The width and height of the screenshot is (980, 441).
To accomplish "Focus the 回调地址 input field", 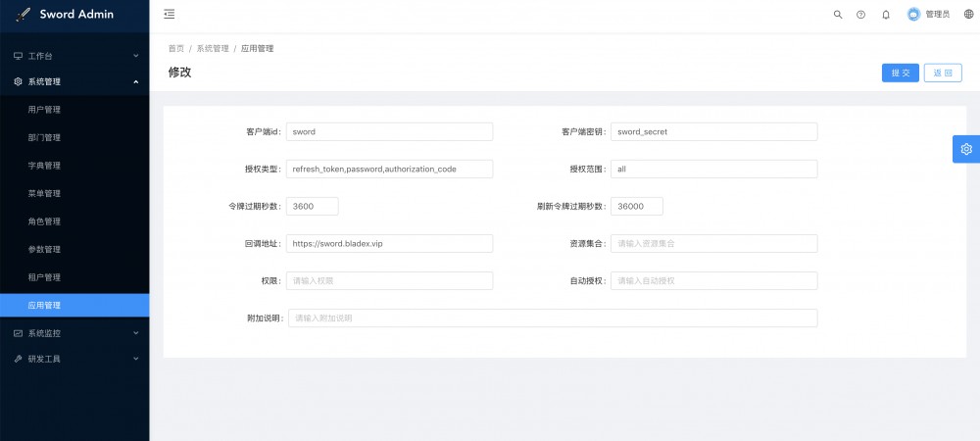I will (389, 244).
